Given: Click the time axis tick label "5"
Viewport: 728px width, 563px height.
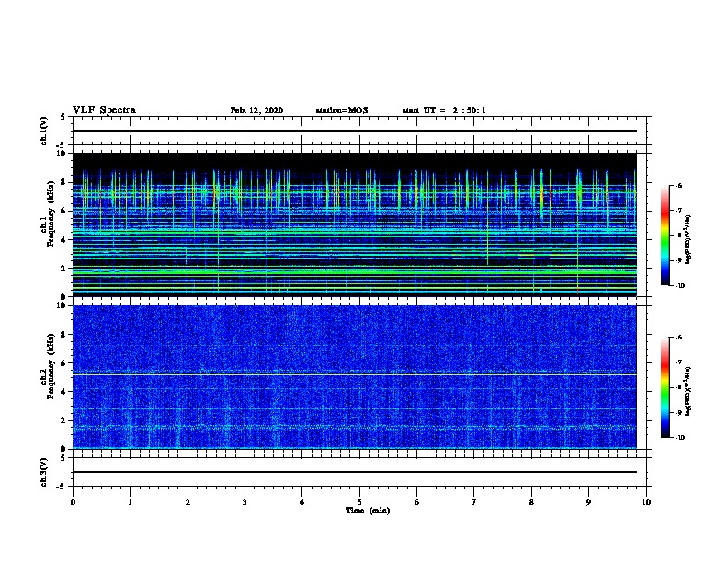Looking at the screenshot, I should click(359, 502).
